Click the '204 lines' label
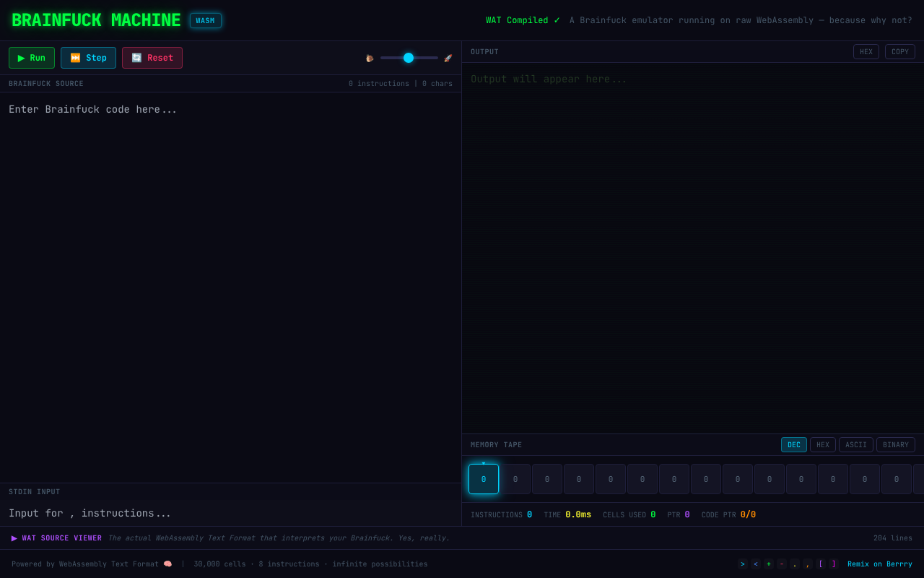The height and width of the screenshot is (578, 924). (x=893, y=538)
